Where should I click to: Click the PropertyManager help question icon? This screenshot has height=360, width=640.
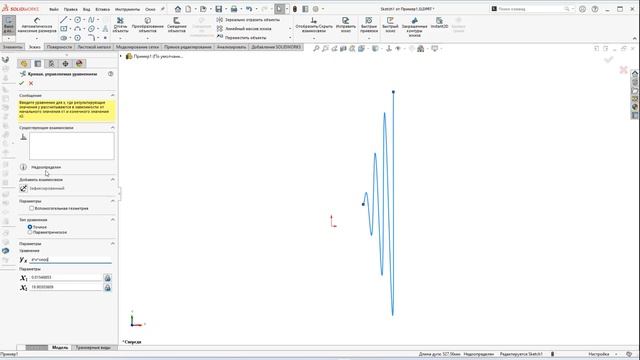pos(111,74)
